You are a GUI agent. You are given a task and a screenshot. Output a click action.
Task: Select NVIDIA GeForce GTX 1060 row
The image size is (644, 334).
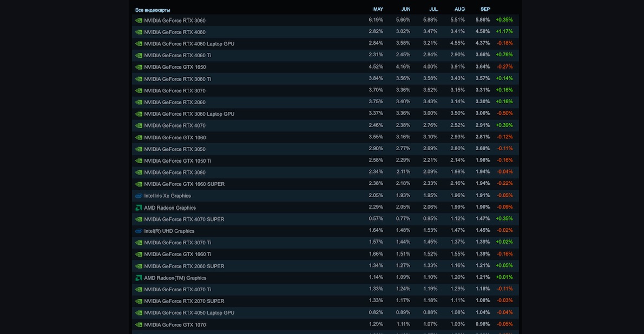click(x=175, y=137)
